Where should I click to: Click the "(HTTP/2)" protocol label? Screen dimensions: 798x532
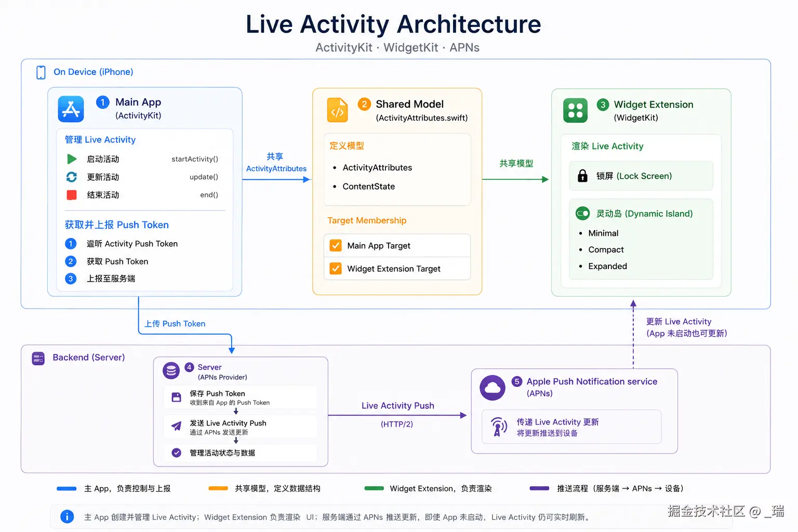(x=397, y=424)
